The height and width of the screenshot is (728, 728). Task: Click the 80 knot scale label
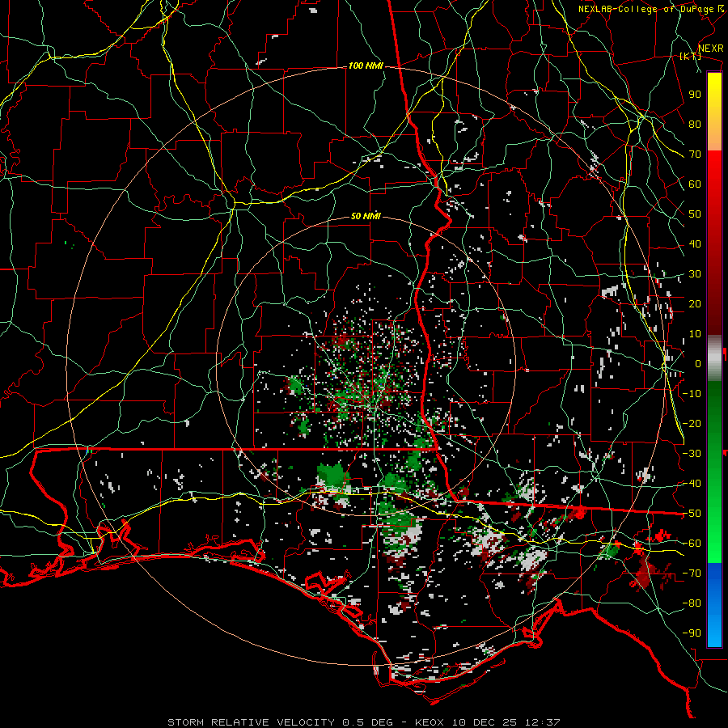pos(695,125)
